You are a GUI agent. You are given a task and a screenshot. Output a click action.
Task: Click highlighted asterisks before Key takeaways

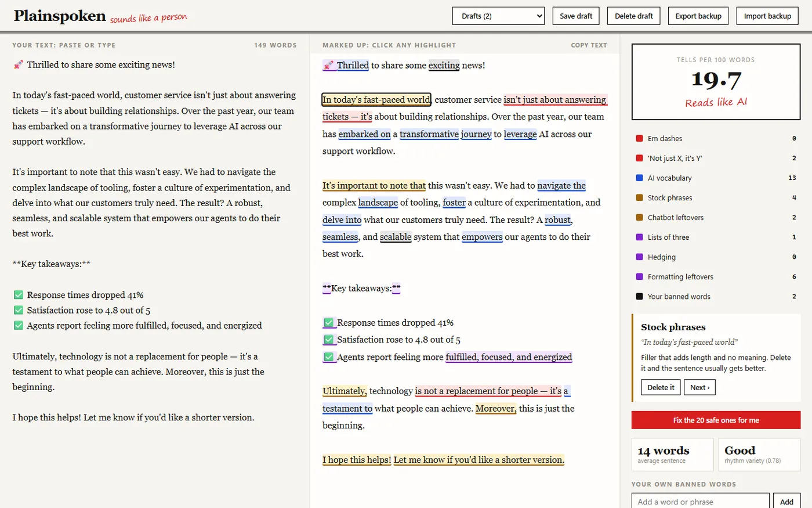click(327, 288)
